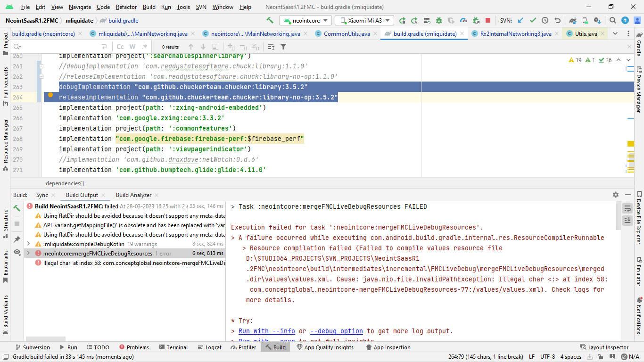The height and width of the screenshot is (362, 644).
Task: Open the neointcore run configuration dropdown
Action: tap(305, 20)
